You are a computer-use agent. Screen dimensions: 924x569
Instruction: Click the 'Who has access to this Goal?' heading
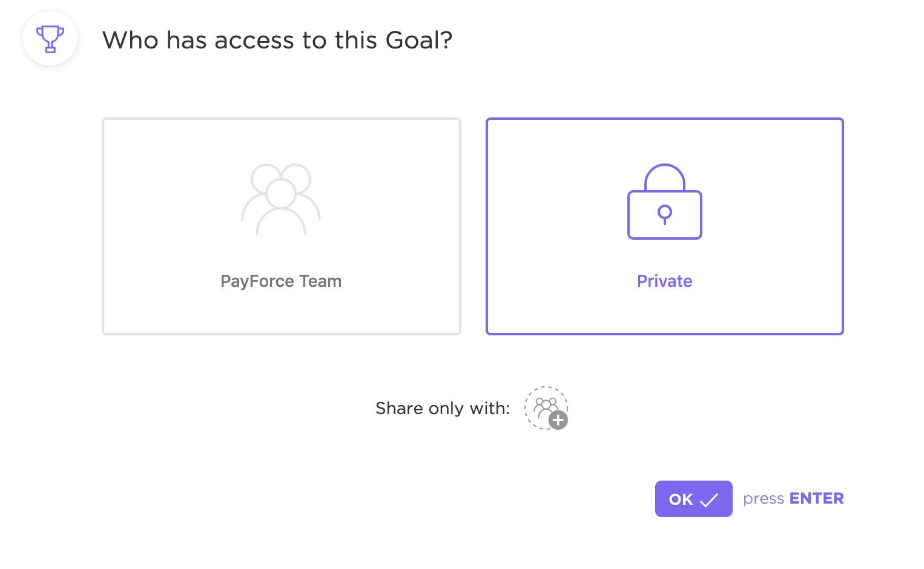coord(277,41)
